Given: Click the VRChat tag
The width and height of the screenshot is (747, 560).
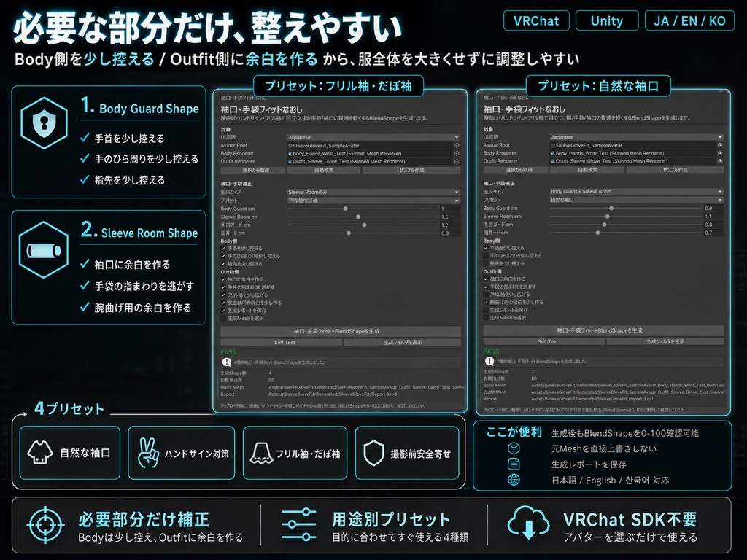Looking at the screenshot, I should pyautogui.click(x=536, y=20).
